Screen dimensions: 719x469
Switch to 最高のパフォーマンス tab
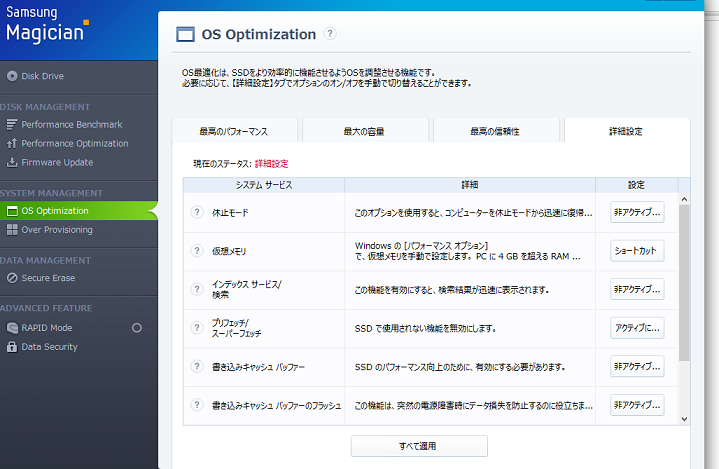[234, 131]
